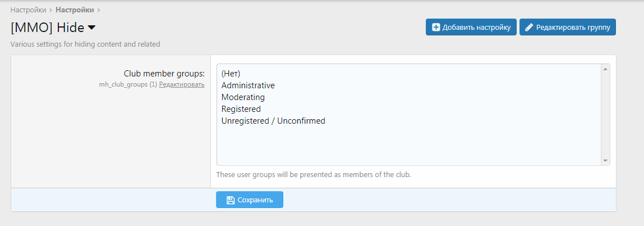
Task: Click the list scrollbar up arrow
Action: (605, 69)
